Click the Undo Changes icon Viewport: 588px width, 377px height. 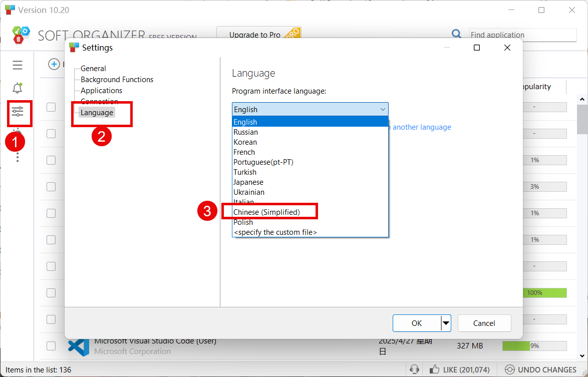pyautogui.click(x=509, y=369)
